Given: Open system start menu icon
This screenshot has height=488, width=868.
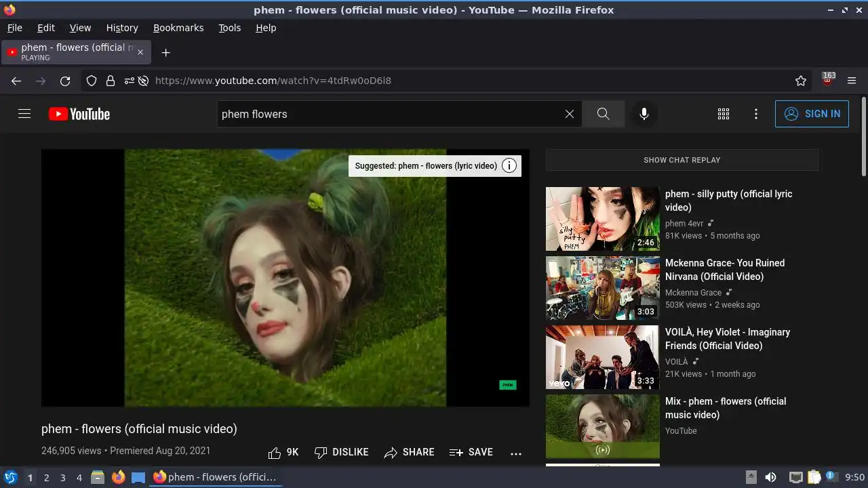Looking at the screenshot, I should (x=10, y=477).
